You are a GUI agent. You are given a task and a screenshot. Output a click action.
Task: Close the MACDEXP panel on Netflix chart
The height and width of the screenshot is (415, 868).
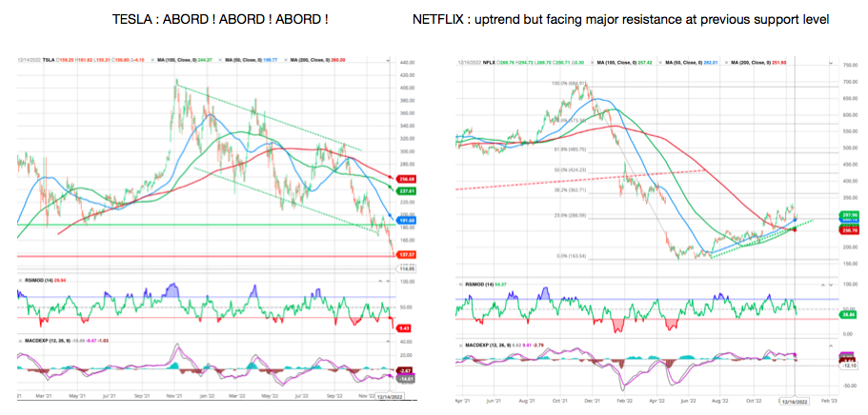(x=460, y=346)
